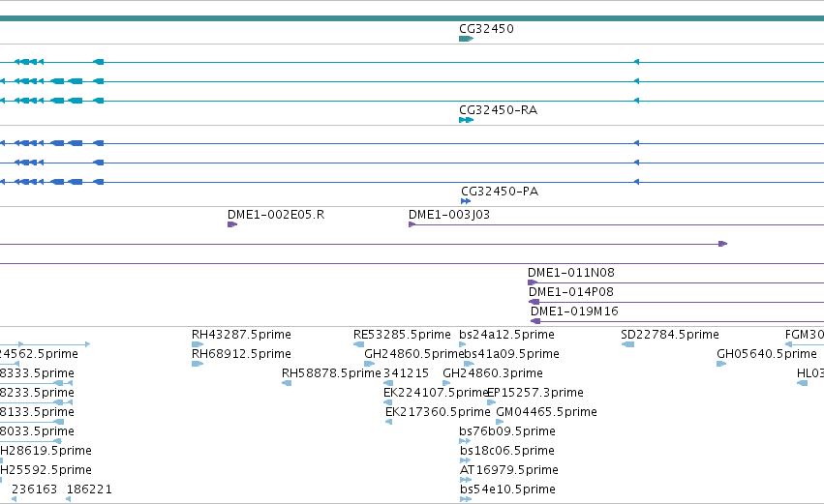The height and width of the screenshot is (504, 824).
Task: Select the arrow glyph under SD22784.5prime
Action: click(x=627, y=344)
